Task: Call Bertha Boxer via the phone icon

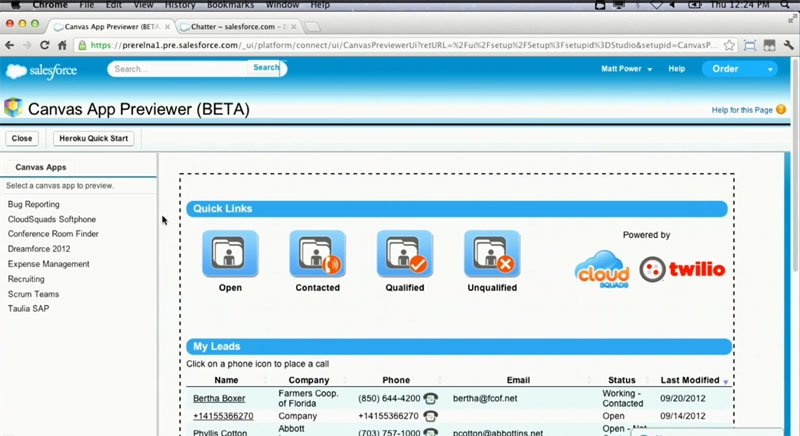Action: point(431,398)
